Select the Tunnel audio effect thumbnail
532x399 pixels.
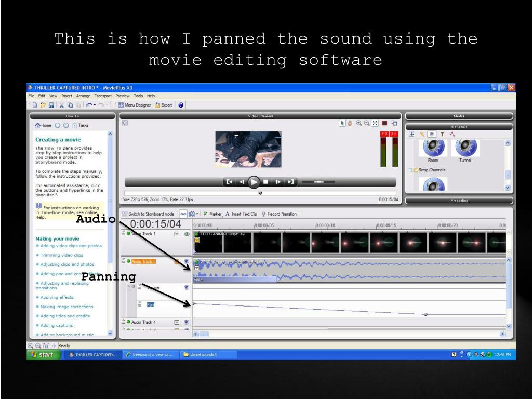(465, 148)
